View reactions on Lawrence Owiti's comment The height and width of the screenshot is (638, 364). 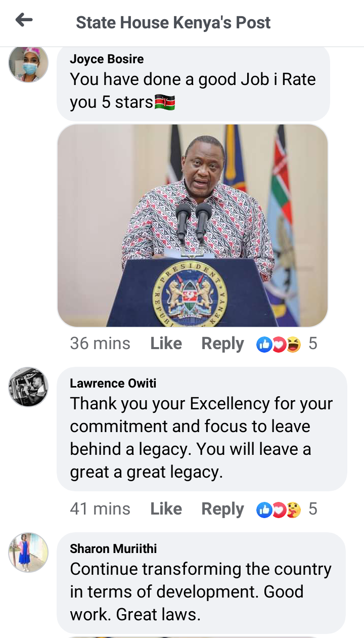279,509
